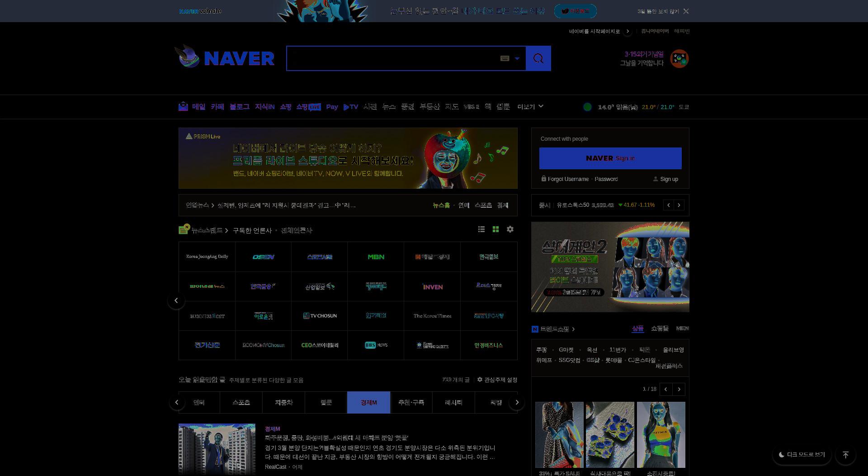Go to previous shopping page arrow
Screen dimensions: 868x476
click(x=666, y=389)
